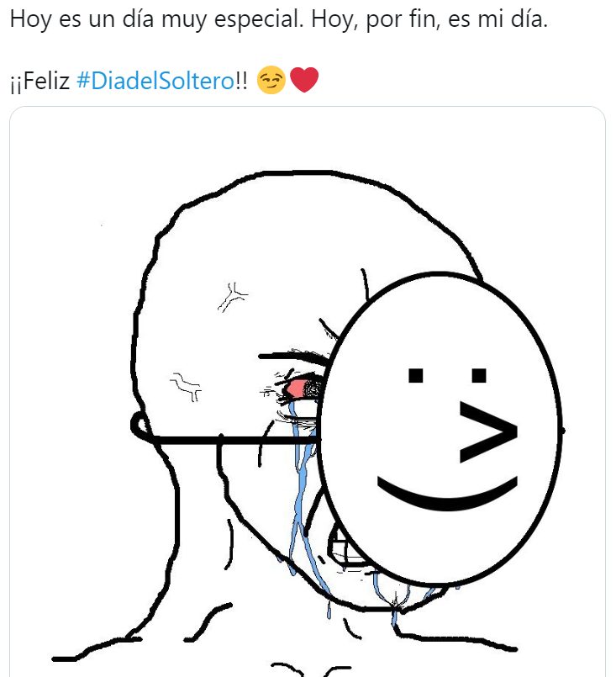Viewport: 616px width, 677px height.
Task: Click the smiley mask's right square eye
Action: [x=479, y=375]
